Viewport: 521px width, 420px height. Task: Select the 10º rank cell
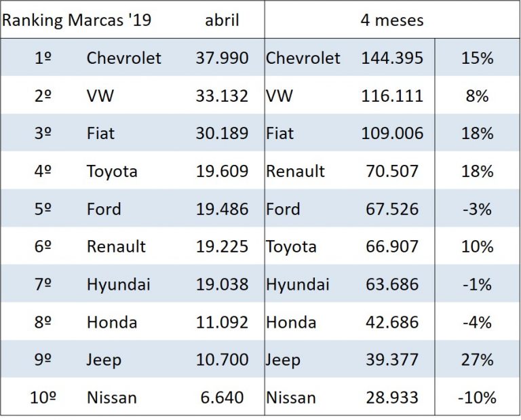[43, 397]
